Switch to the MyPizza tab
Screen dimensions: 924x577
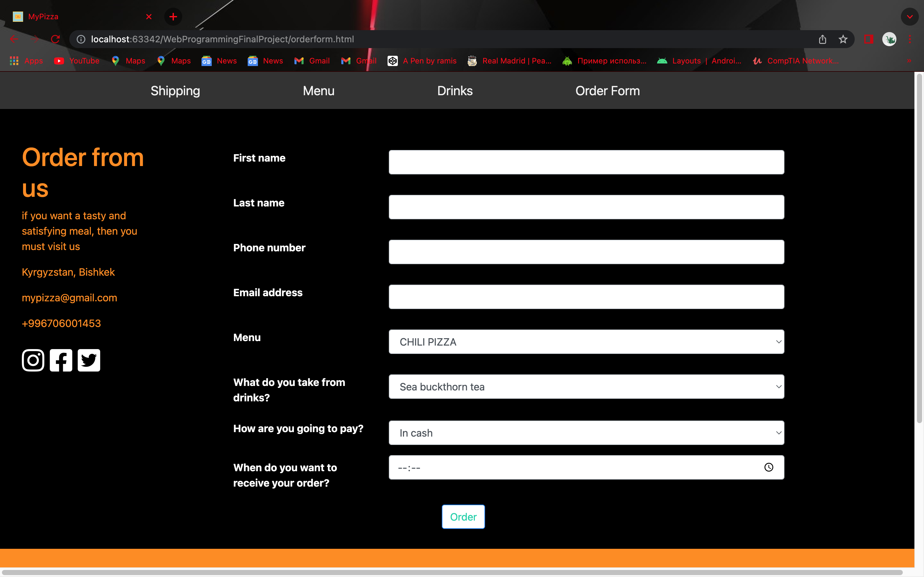pyautogui.click(x=76, y=17)
